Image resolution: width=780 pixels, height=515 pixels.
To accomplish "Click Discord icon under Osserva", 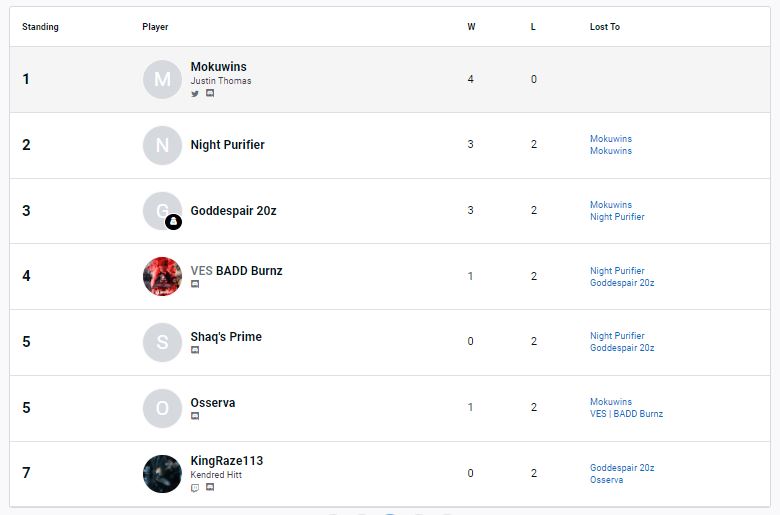I will (x=195, y=417).
